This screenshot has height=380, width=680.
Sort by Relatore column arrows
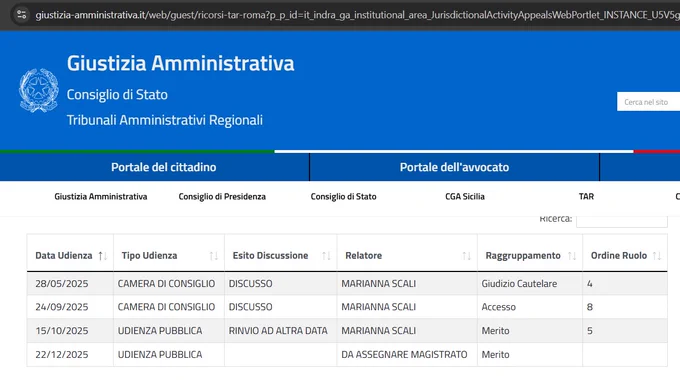point(466,256)
